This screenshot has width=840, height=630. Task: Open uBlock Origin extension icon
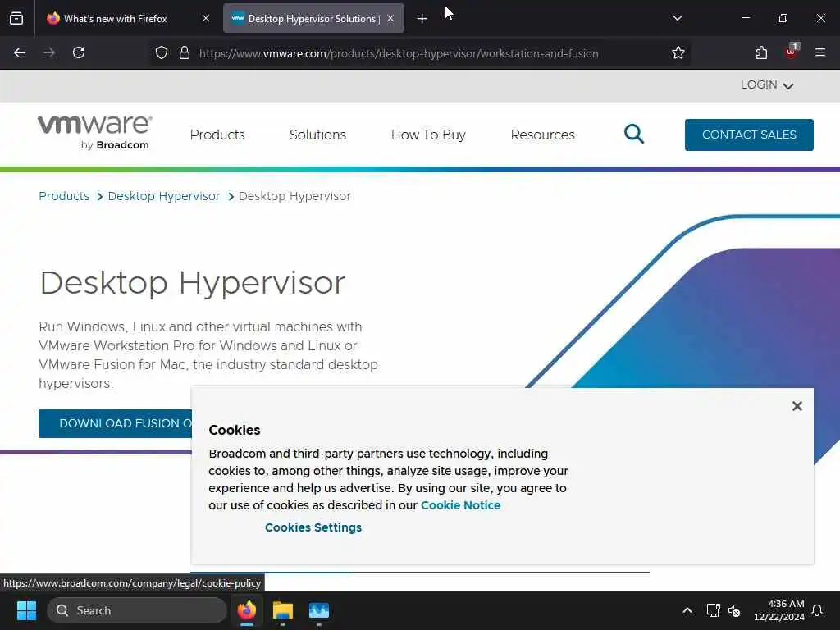pyautogui.click(x=792, y=52)
